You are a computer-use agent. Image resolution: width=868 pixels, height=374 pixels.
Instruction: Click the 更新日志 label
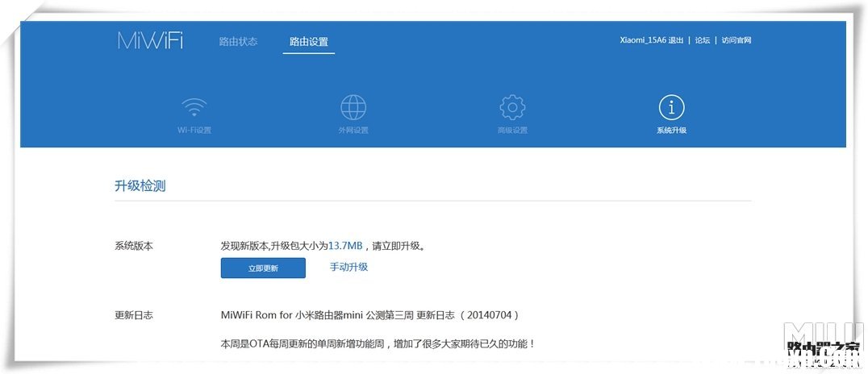point(133,315)
